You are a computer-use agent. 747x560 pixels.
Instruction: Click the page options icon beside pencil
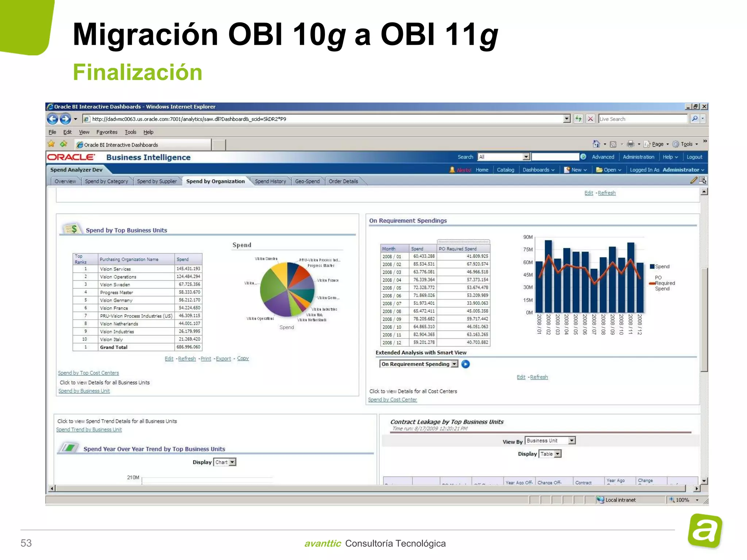[x=703, y=180]
